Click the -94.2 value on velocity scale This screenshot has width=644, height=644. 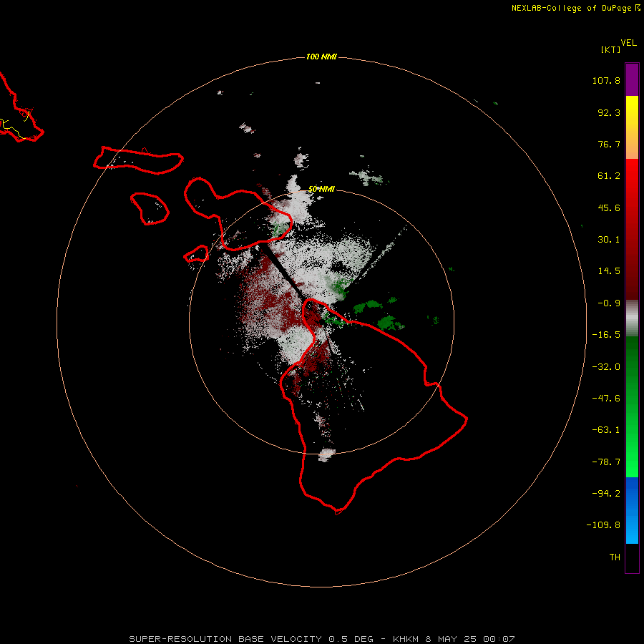pos(606,494)
